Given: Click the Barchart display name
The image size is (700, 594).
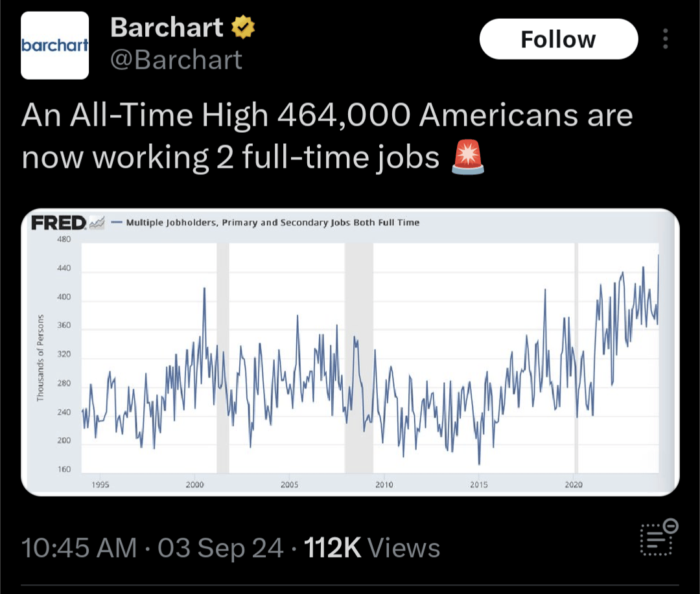Looking at the screenshot, I should [x=167, y=27].
